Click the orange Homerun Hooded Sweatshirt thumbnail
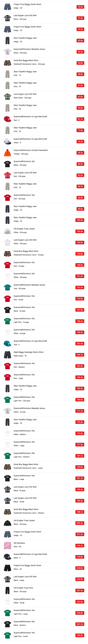This screenshot has width=88, height=644. coord(8,152)
